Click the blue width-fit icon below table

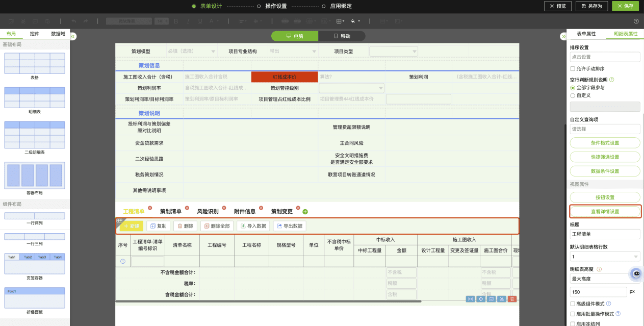470,299
